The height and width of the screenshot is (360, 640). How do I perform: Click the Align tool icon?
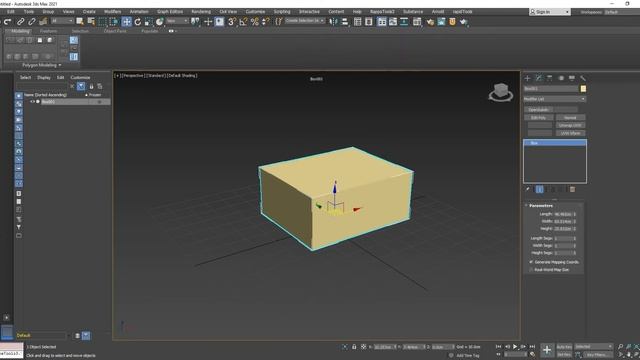[344, 22]
